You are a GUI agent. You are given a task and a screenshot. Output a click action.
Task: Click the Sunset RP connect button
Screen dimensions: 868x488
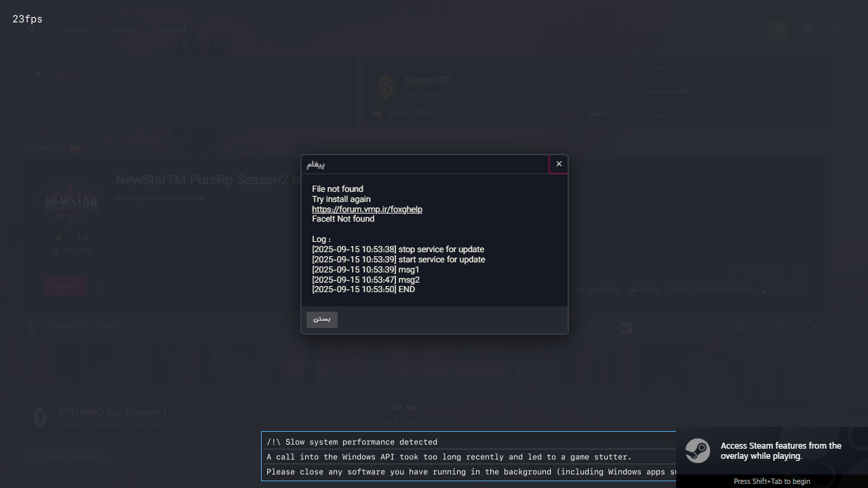click(597, 113)
